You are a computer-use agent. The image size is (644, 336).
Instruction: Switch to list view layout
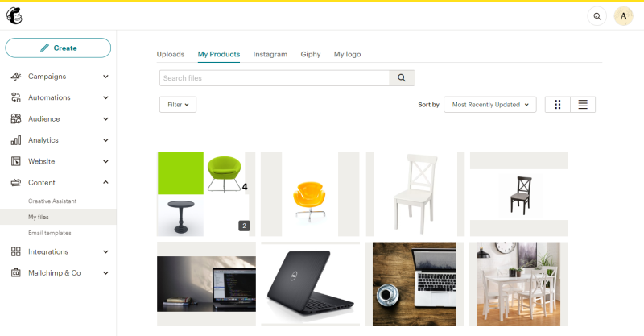click(x=583, y=105)
